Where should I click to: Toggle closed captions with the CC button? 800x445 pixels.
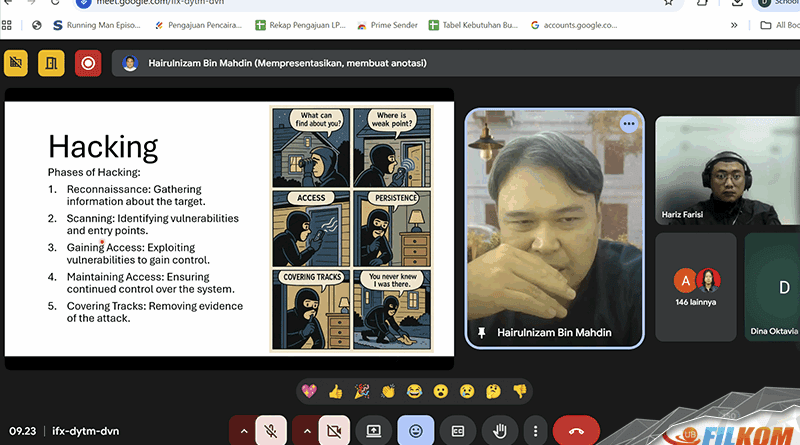click(457, 430)
